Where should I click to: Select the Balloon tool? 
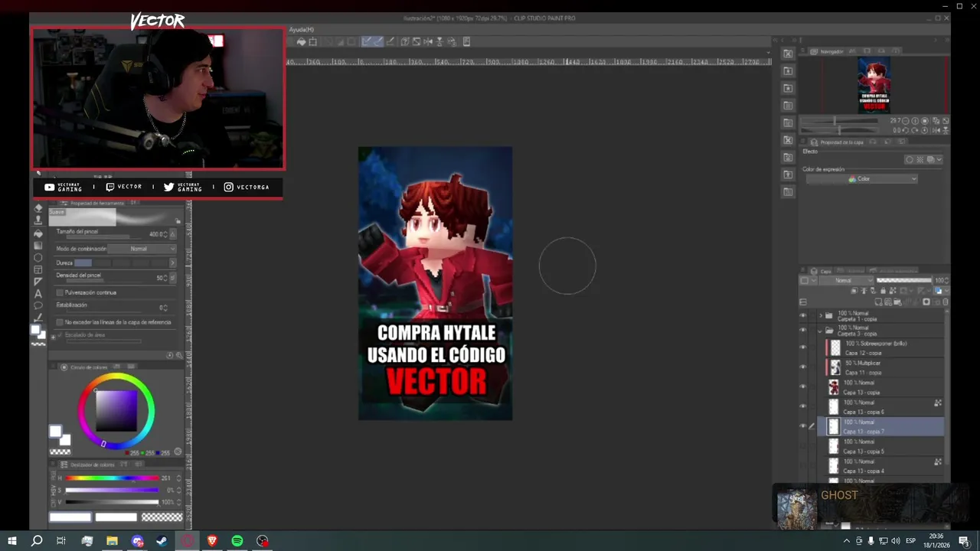(38, 305)
